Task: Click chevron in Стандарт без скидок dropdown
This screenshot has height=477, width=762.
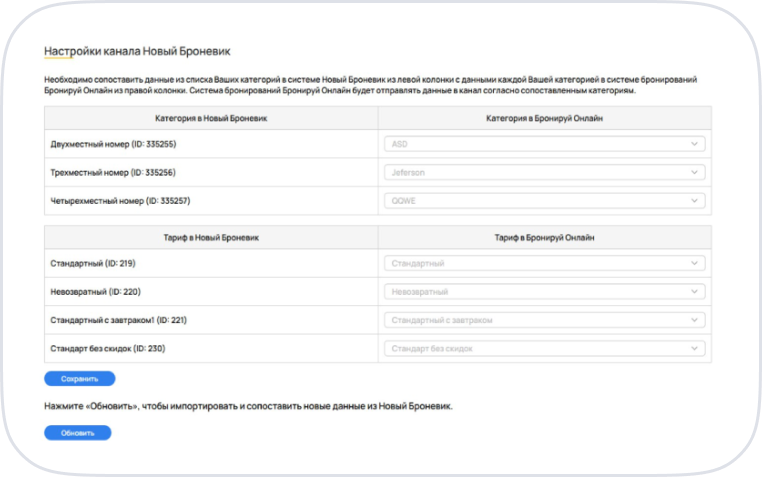Action: [694, 348]
